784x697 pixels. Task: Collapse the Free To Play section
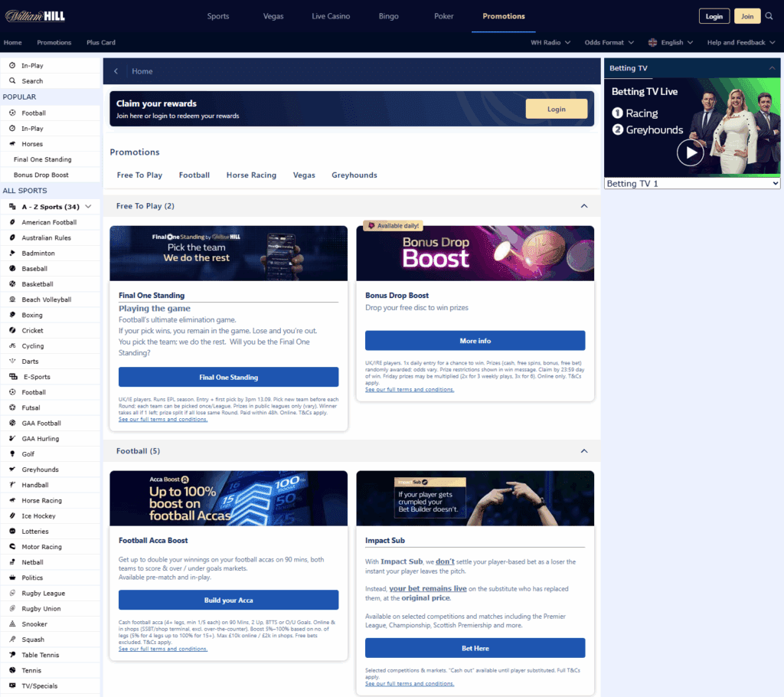point(584,206)
